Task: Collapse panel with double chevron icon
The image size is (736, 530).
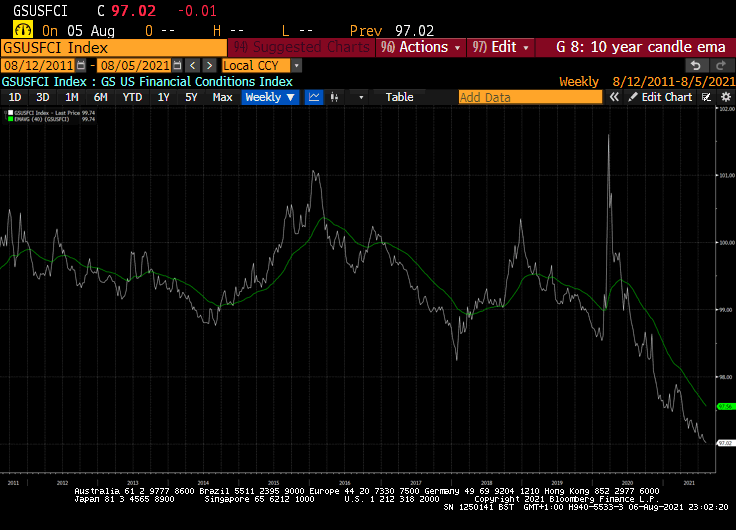Action: point(615,97)
